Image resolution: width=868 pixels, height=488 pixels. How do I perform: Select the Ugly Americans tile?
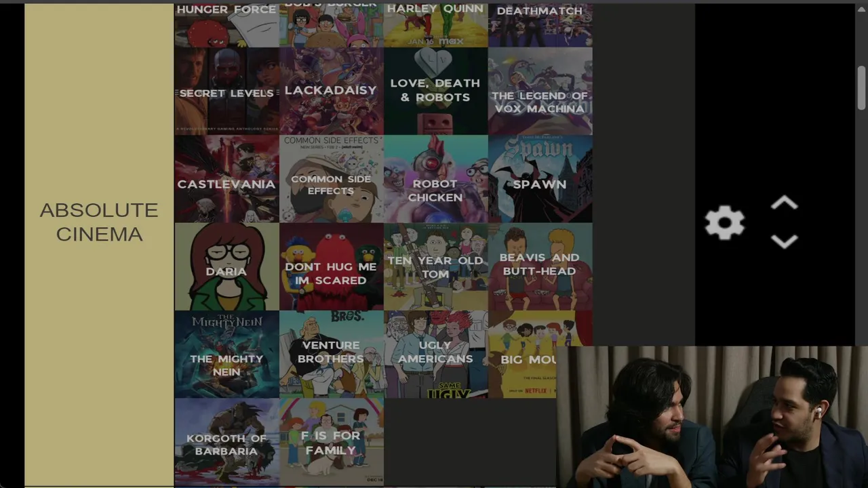point(435,354)
